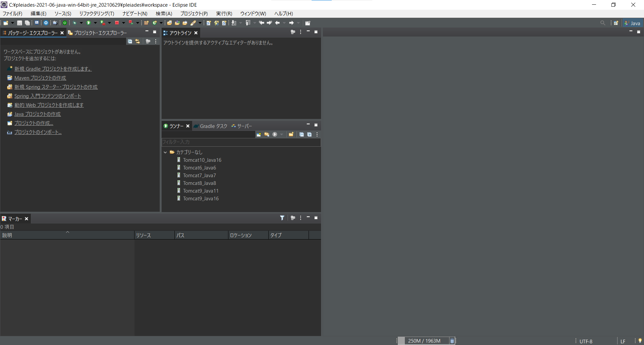Image resolution: width=644 pixels, height=345 pixels.
Task: Collapse the カテゴリーなし tree node
Action: pyautogui.click(x=165, y=152)
